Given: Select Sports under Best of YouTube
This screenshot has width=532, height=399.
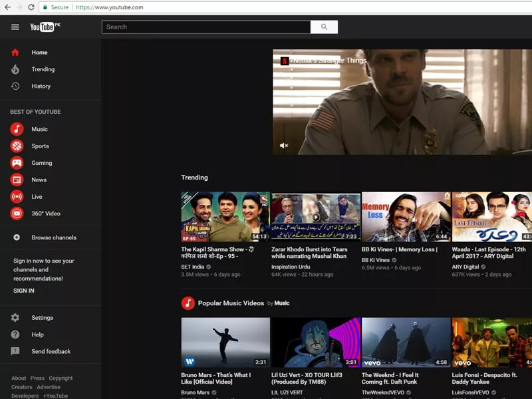Looking at the screenshot, I should pos(40,146).
